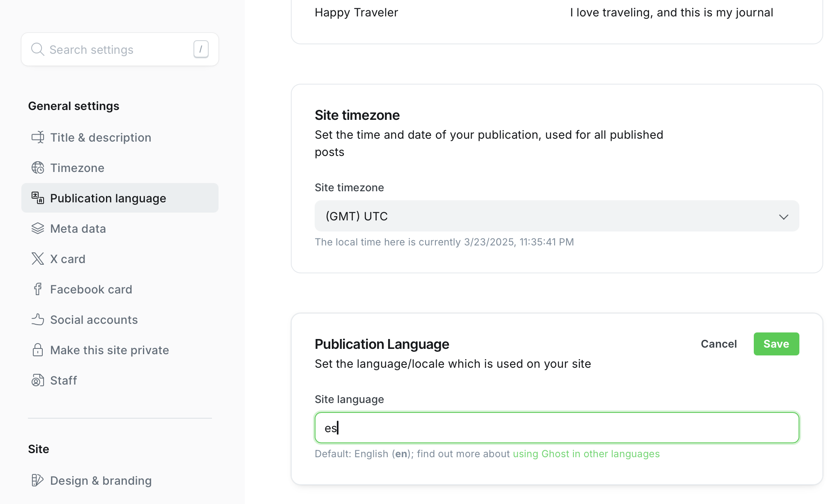Click the X card logo icon
Viewport: 838px width, 504px height.
[x=38, y=259]
